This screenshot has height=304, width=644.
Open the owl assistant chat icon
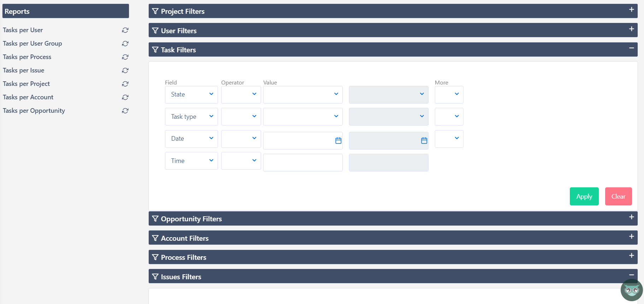pyautogui.click(x=632, y=290)
